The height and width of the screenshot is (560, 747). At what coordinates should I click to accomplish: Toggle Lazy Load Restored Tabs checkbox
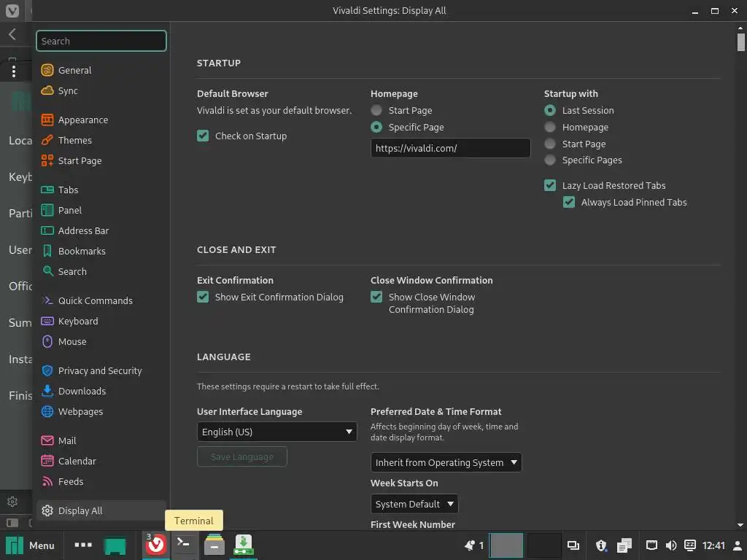coord(550,185)
